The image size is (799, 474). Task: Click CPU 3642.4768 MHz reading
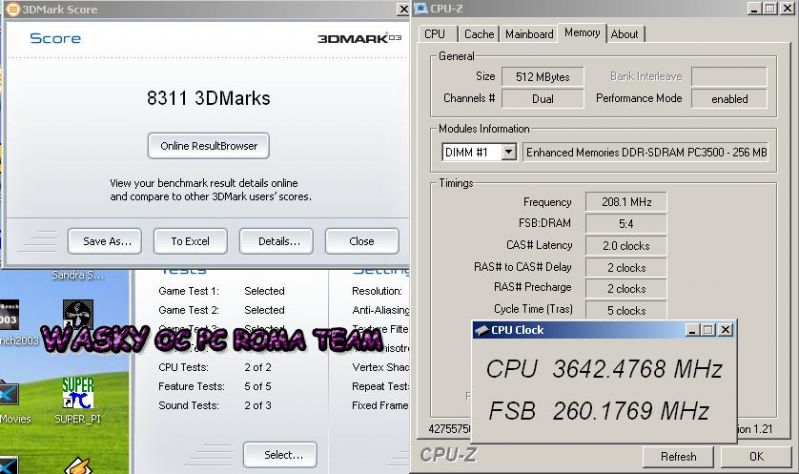pyautogui.click(x=604, y=368)
